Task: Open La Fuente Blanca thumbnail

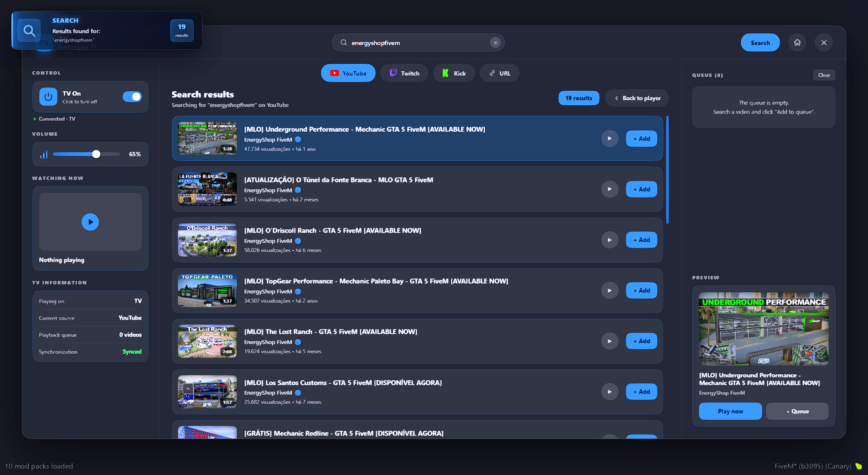Action: click(207, 189)
